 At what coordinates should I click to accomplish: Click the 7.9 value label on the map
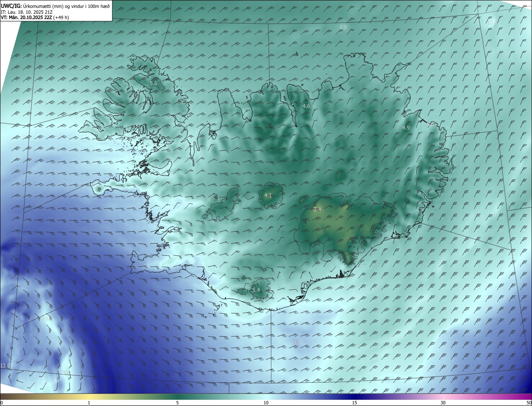pos(343,27)
